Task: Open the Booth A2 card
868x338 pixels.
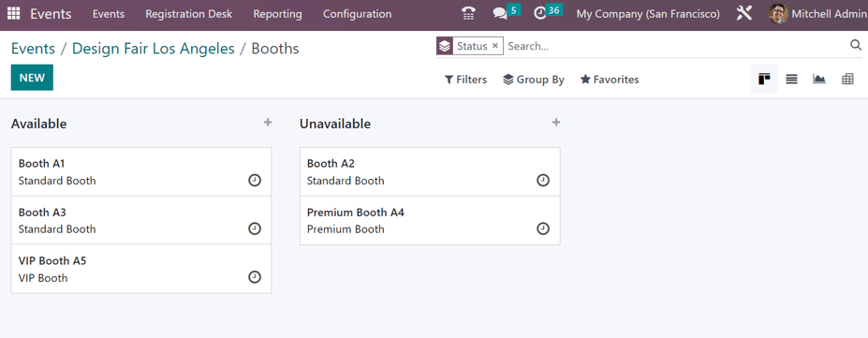Action: pos(430,171)
